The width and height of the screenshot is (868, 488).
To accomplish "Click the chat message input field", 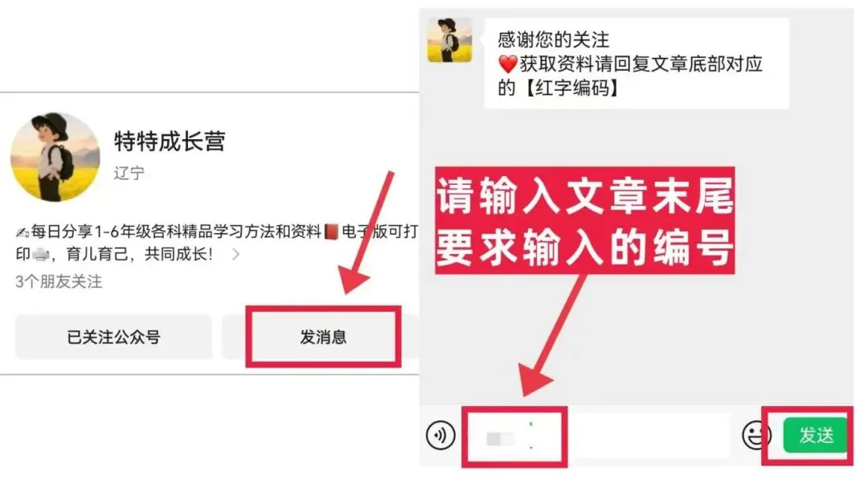I will point(598,436).
